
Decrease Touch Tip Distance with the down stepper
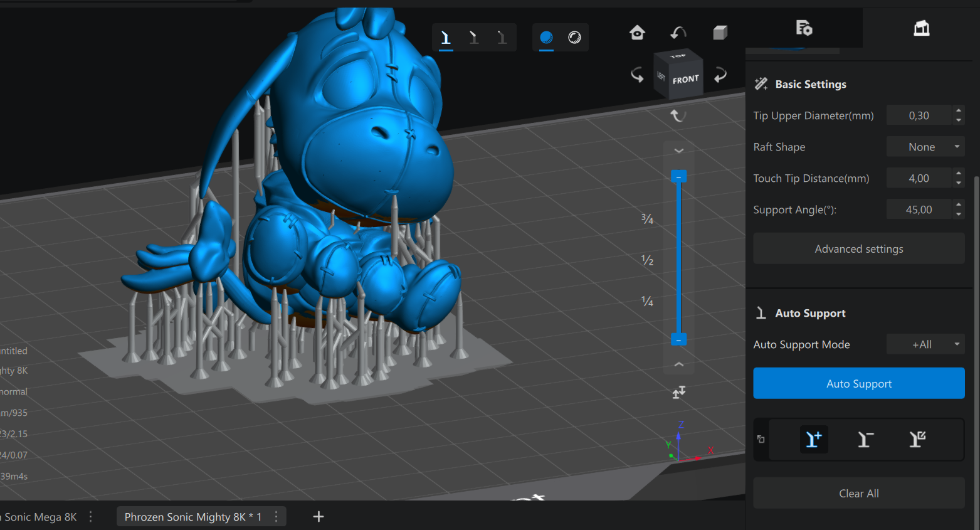[x=959, y=183]
